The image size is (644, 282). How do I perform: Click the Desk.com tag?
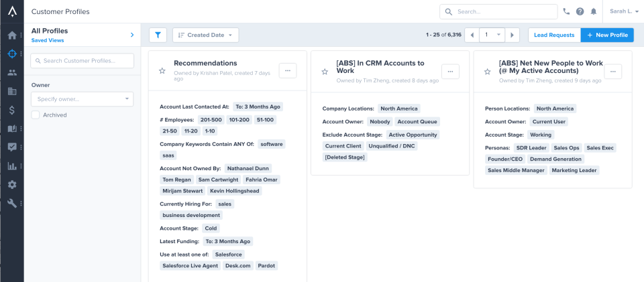pyautogui.click(x=237, y=266)
